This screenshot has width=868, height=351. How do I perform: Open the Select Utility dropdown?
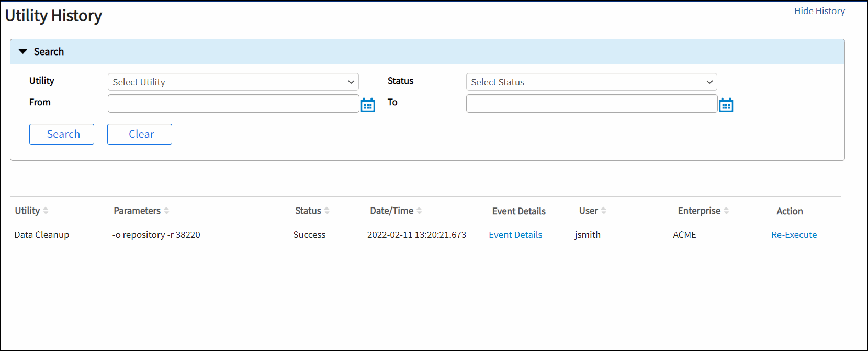pos(233,82)
